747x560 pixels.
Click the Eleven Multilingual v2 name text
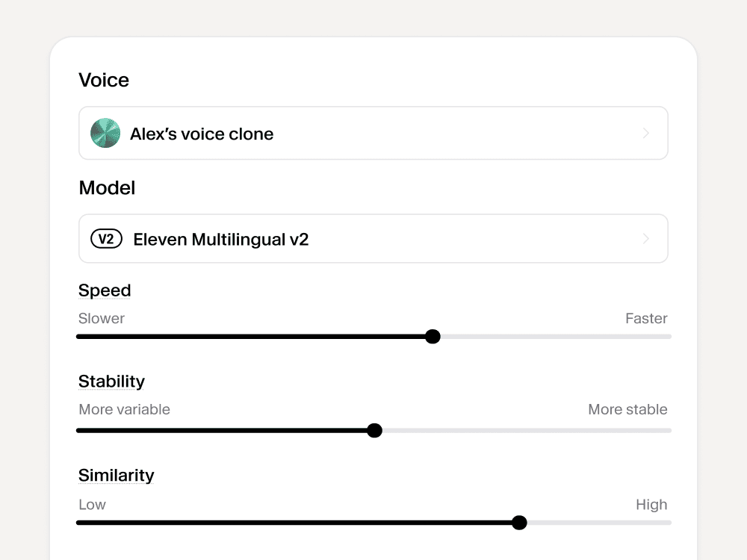click(221, 239)
